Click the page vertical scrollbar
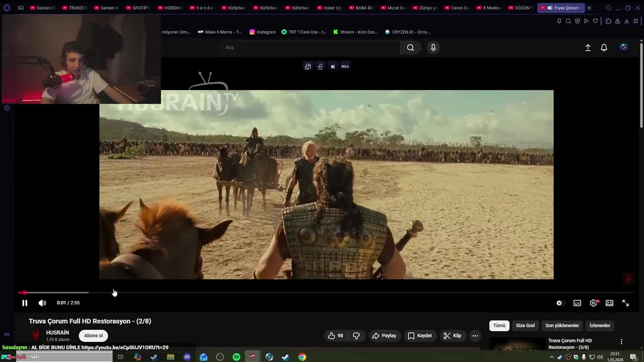 641,85
